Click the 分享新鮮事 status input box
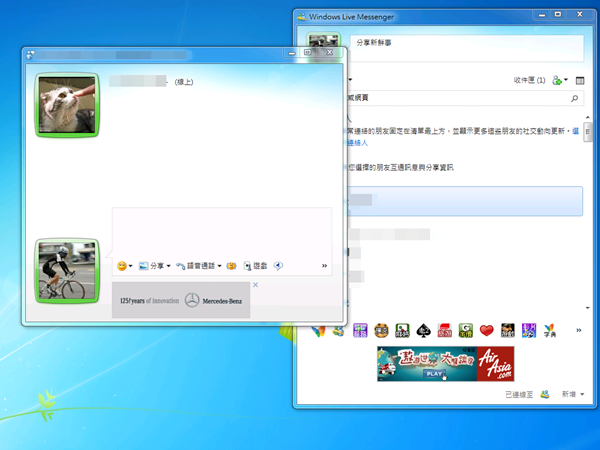Image resolution: width=600 pixels, height=450 pixels. tap(466, 44)
